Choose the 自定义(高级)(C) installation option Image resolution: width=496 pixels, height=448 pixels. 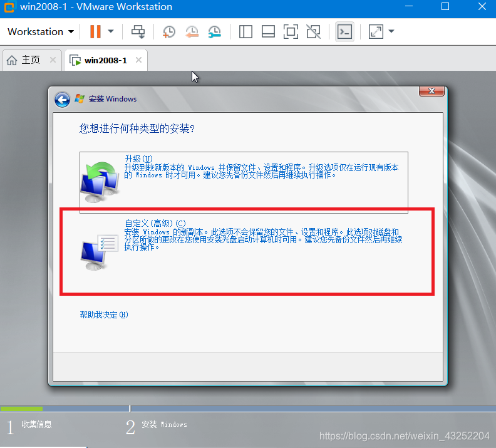pyautogui.click(x=247, y=251)
